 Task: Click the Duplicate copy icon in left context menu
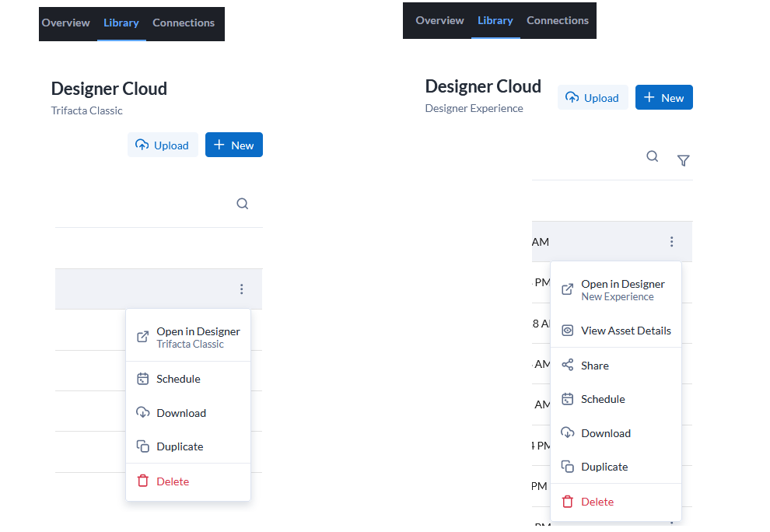(144, 446)
